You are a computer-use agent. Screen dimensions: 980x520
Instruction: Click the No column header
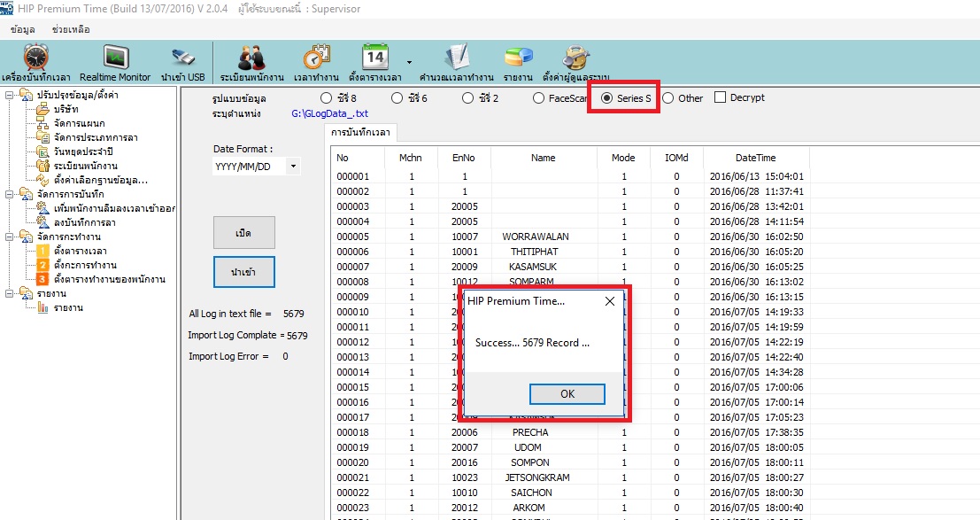(x=356, y=158)
